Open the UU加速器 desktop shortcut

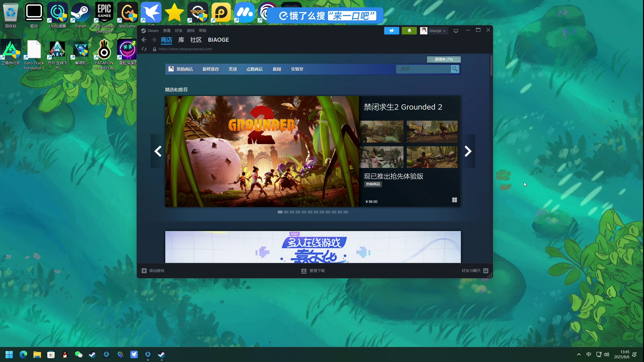click(57, 16)
